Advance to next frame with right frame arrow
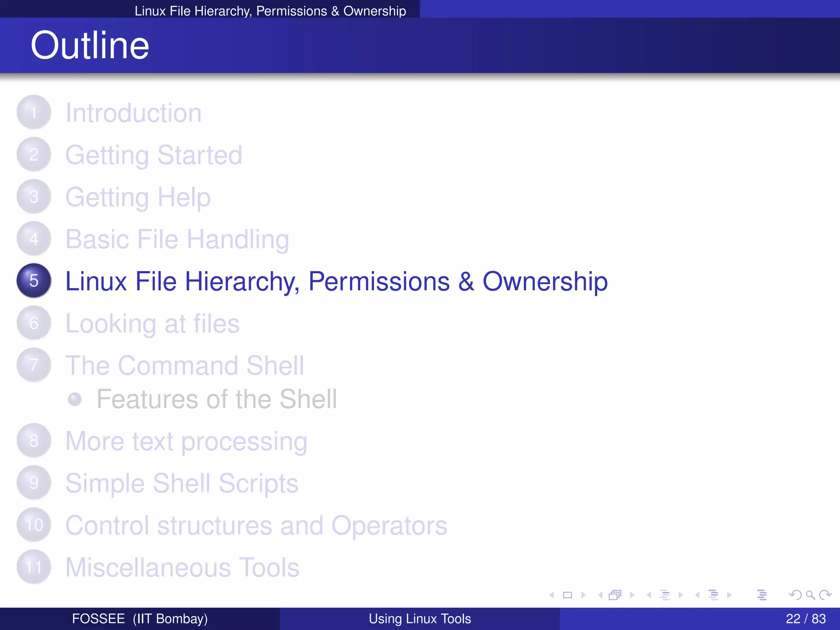 pyautogui.click(x=632, y=595)
